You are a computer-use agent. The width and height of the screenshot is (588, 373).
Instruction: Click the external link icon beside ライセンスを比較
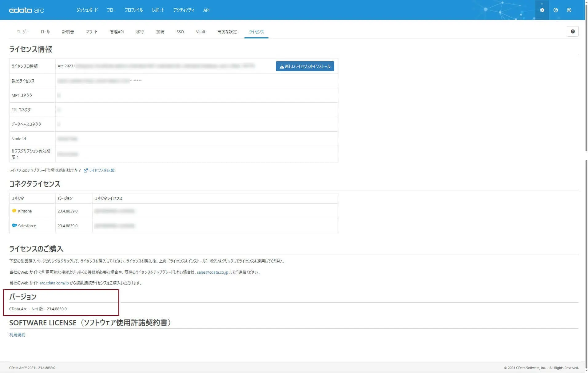[85, 170]
